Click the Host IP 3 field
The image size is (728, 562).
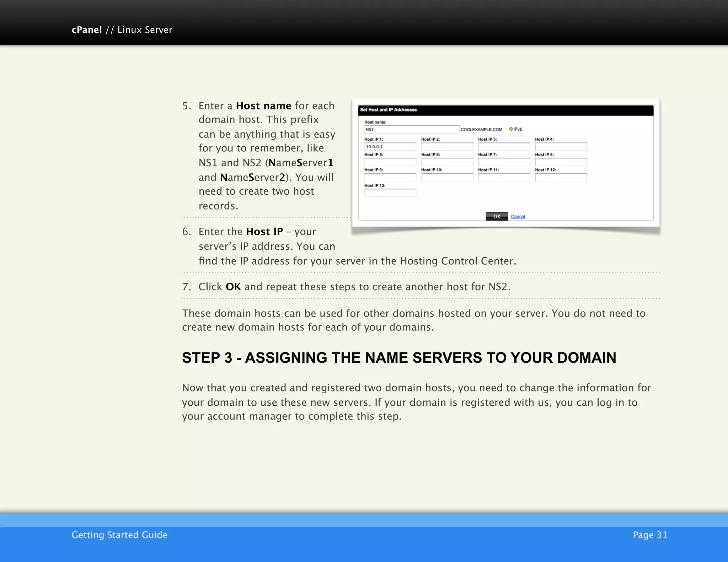504,147
